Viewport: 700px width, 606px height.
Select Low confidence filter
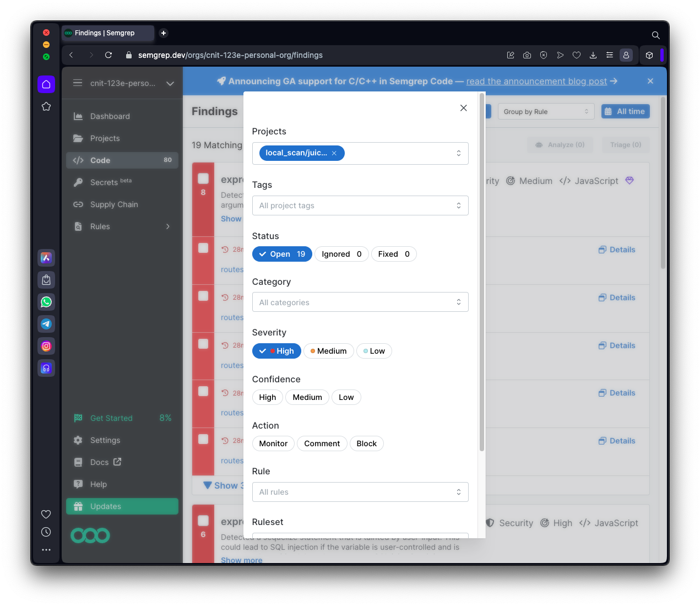coord(346,397)
